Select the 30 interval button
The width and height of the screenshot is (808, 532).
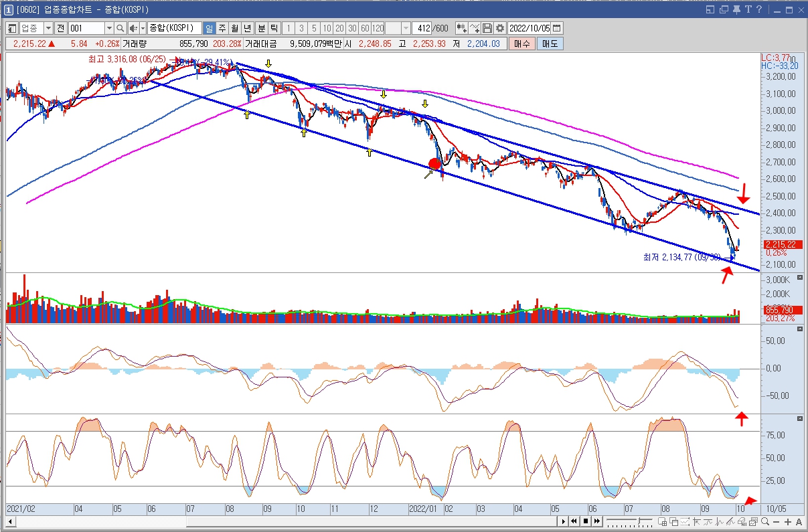pos(351,28)
